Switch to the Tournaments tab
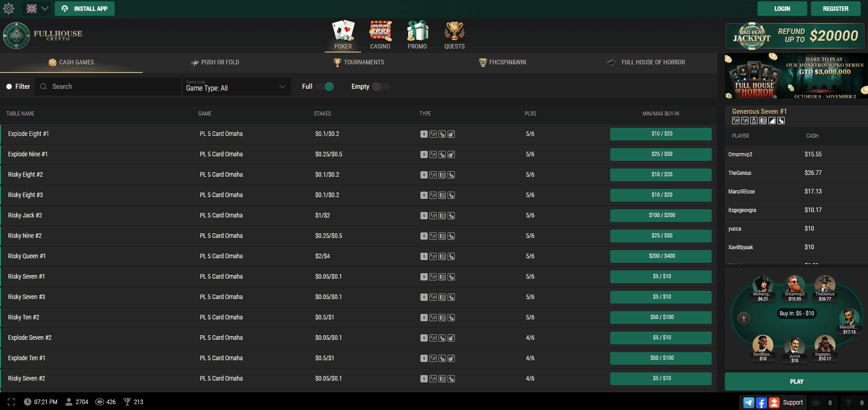This screenshot has width=868, height=410. pyautogui.click(x=359, y=63)
